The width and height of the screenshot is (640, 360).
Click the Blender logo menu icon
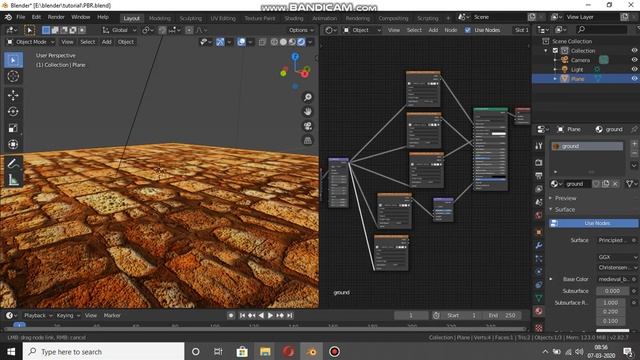click(x=8, y=17)
